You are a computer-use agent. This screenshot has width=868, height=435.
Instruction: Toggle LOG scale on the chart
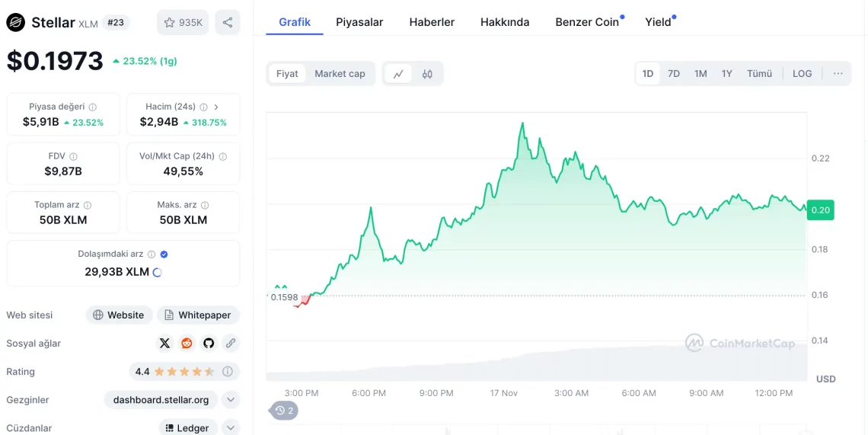pos(802,74)
